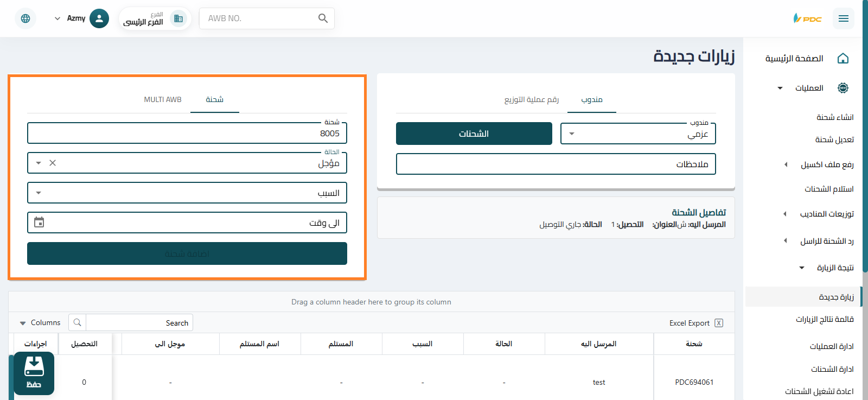Click the branch building icon

178,18
